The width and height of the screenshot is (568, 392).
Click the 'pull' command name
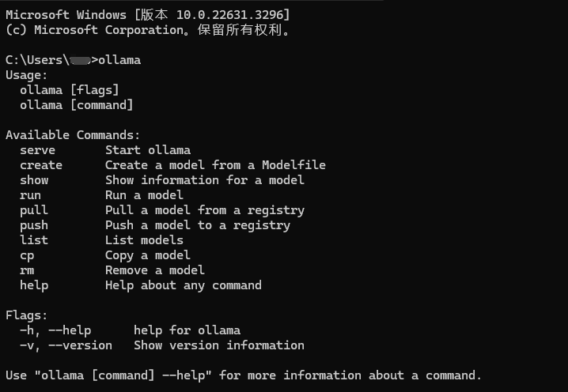point(34,210)
